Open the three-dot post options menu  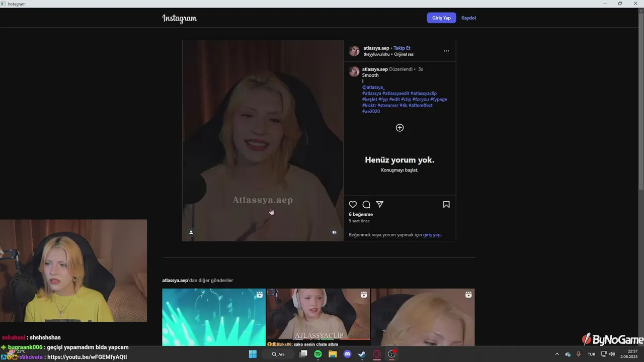(446, 51)
